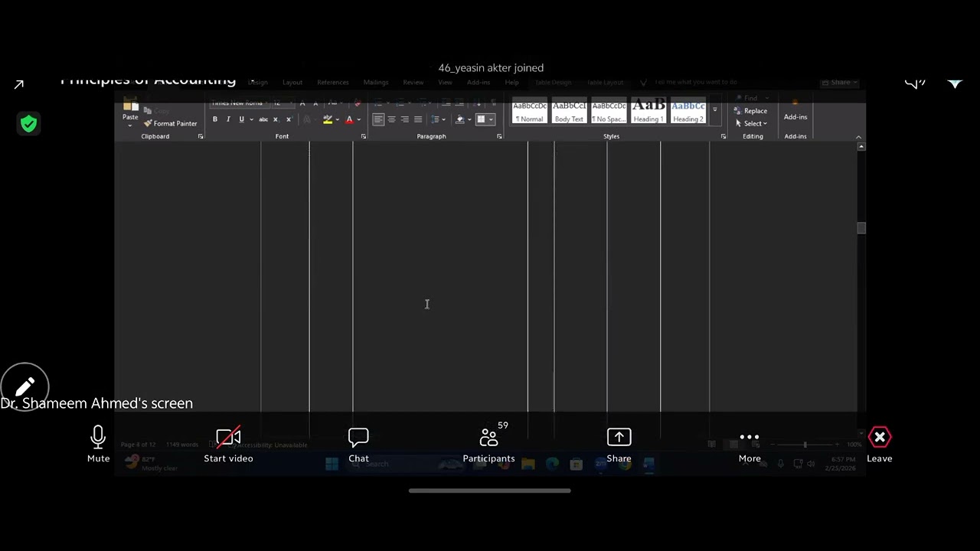Open the View ribbon tab
Image resolution: width=980 pixels, height=551 pixels.
coord(445,83)
